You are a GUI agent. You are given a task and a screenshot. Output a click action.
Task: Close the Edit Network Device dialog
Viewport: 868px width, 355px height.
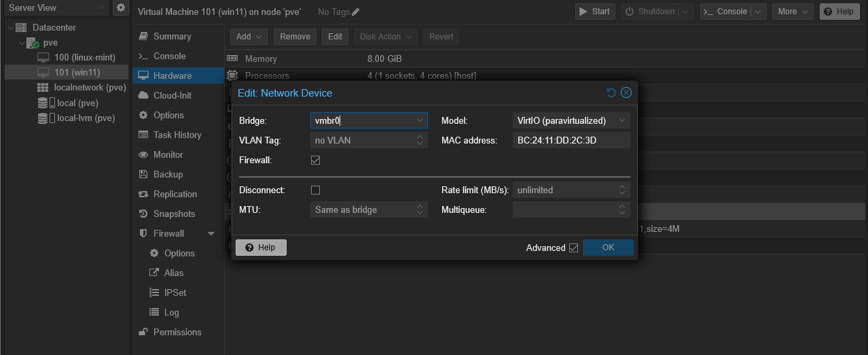point(626,92)
